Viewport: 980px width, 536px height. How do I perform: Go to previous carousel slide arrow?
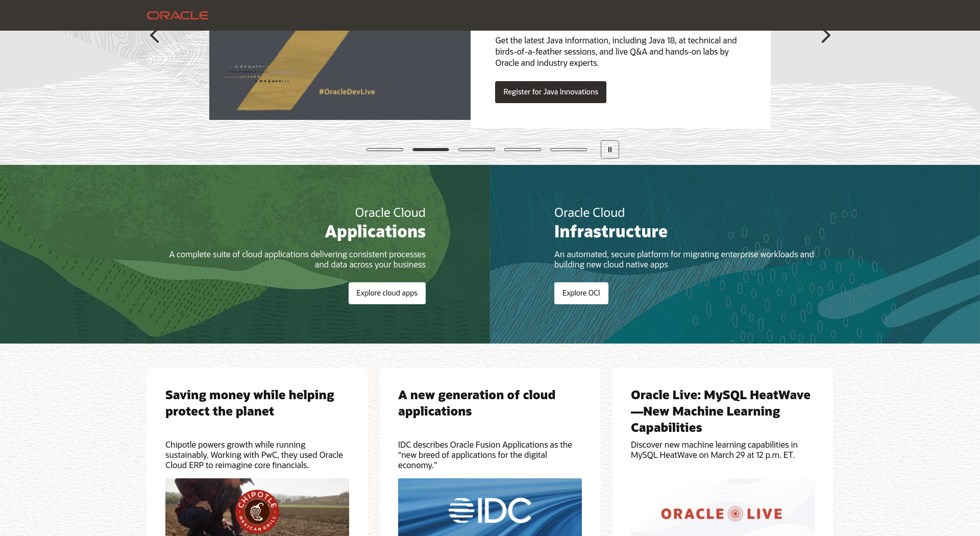[155, 36]
